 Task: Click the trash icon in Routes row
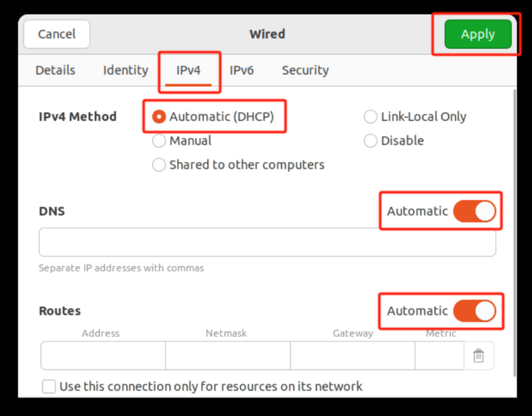coord(478,356)
